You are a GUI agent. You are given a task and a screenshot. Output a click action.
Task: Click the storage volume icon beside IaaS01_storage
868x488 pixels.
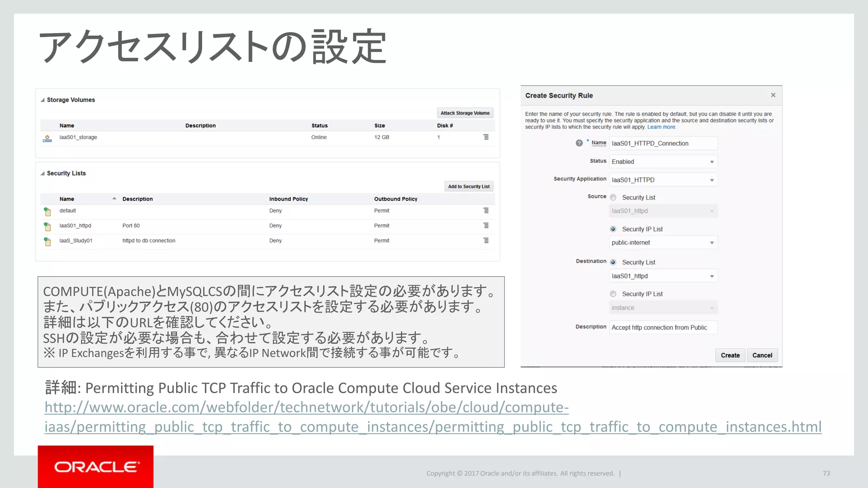[47, 139]
